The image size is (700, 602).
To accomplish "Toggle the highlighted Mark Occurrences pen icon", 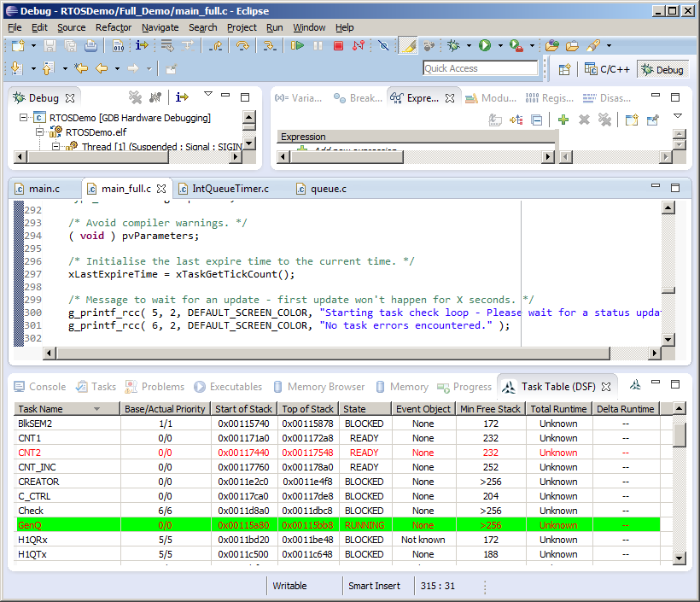I will tap(407, 45).
